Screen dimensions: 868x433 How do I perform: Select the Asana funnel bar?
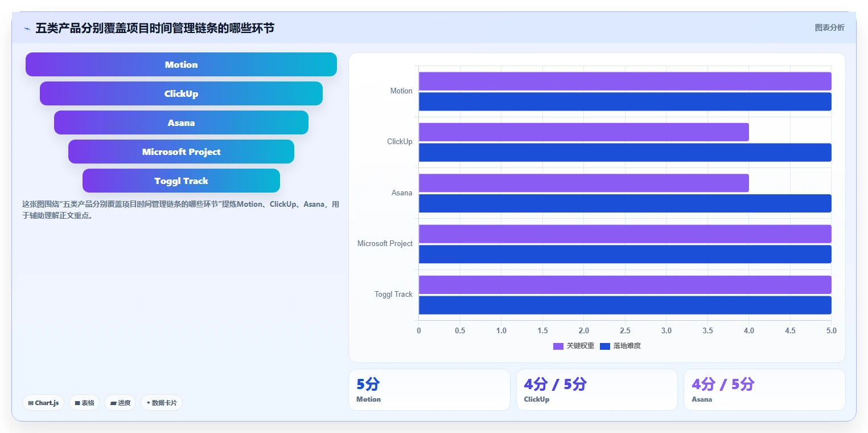click(x=181, y=122)
